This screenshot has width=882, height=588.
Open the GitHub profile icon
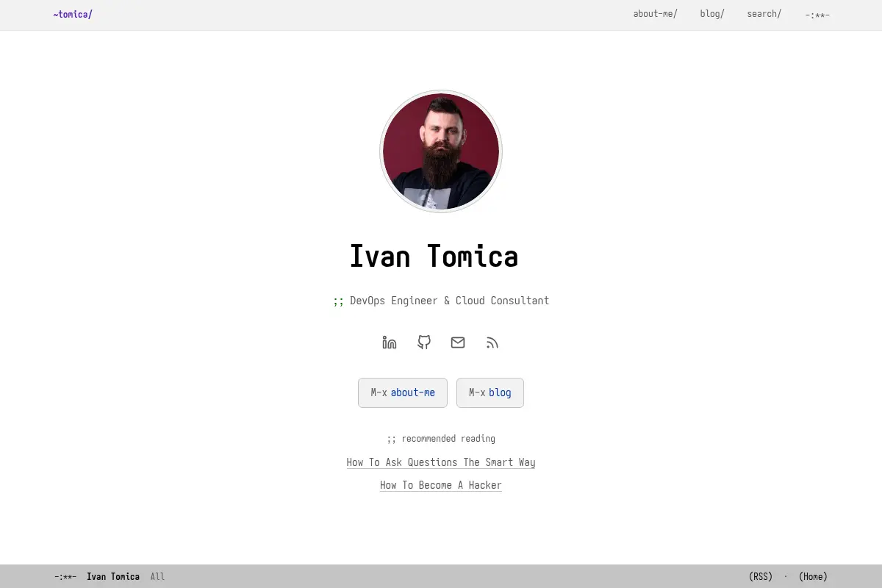pyautogui.click(x=424, y=343)
